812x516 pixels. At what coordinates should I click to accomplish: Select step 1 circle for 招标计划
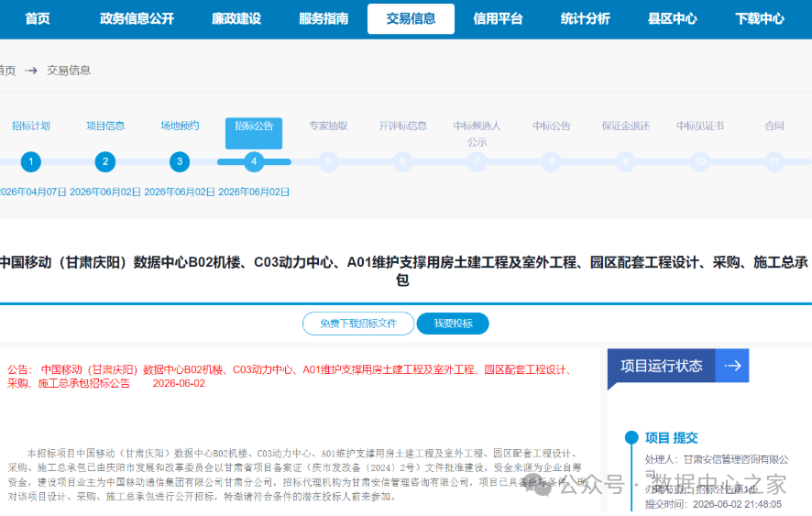(x=31, y=161)
